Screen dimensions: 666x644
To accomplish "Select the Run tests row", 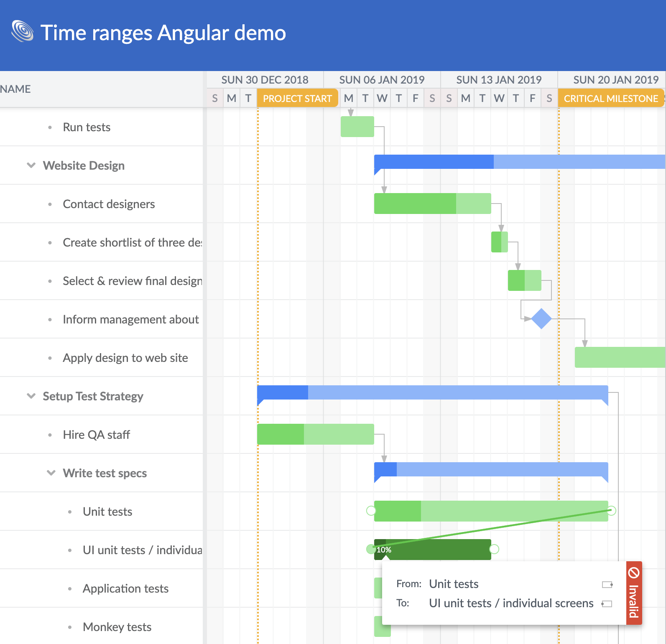I will [x=101, y=127].
